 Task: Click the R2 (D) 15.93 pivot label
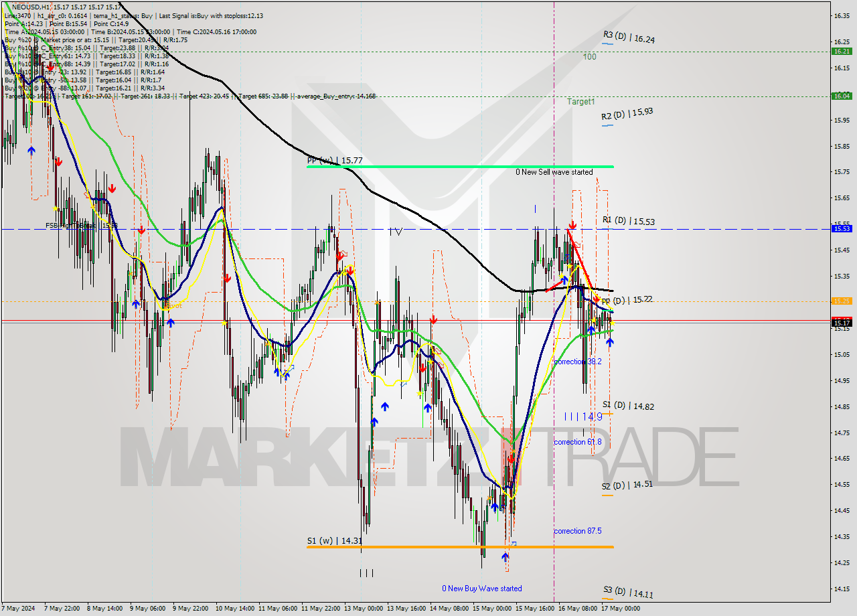(x=627, y=114)
